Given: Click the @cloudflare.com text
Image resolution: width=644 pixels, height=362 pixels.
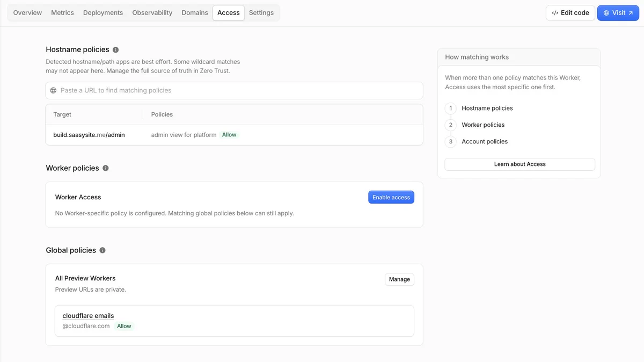Looking at the screenshot, I should [86, 326].
